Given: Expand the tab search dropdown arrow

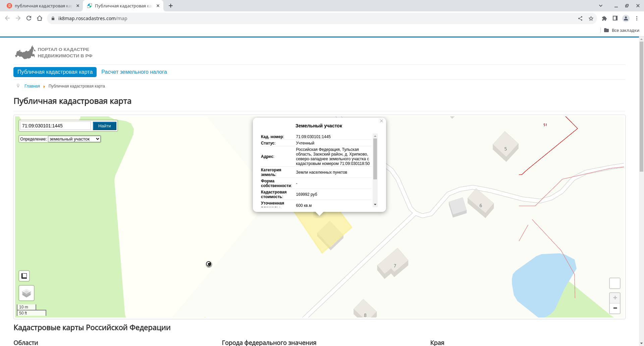Looking at the screenshot, I should coord(601,6).
